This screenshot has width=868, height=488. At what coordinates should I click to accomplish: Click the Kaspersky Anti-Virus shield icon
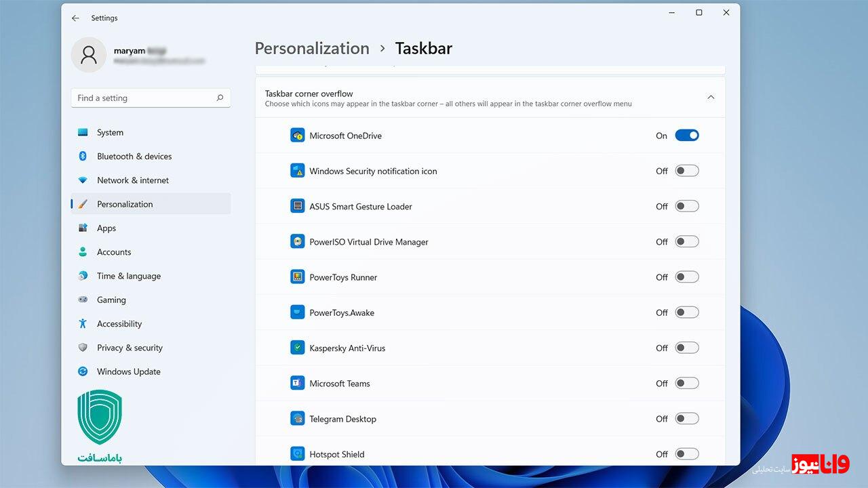(x=297, y=348)
